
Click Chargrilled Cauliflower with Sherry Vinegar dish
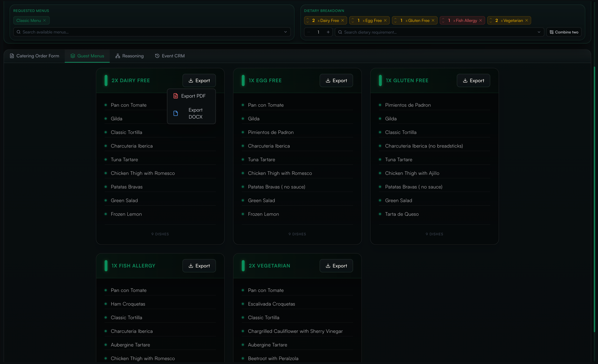tap(295, 332)
